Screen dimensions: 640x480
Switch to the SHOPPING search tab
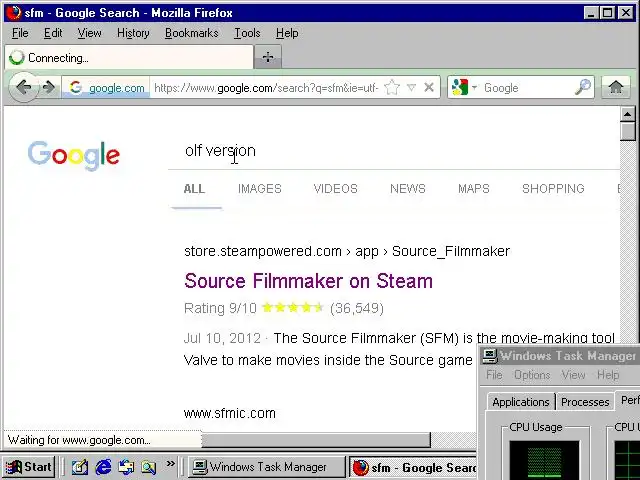[553, 189]
